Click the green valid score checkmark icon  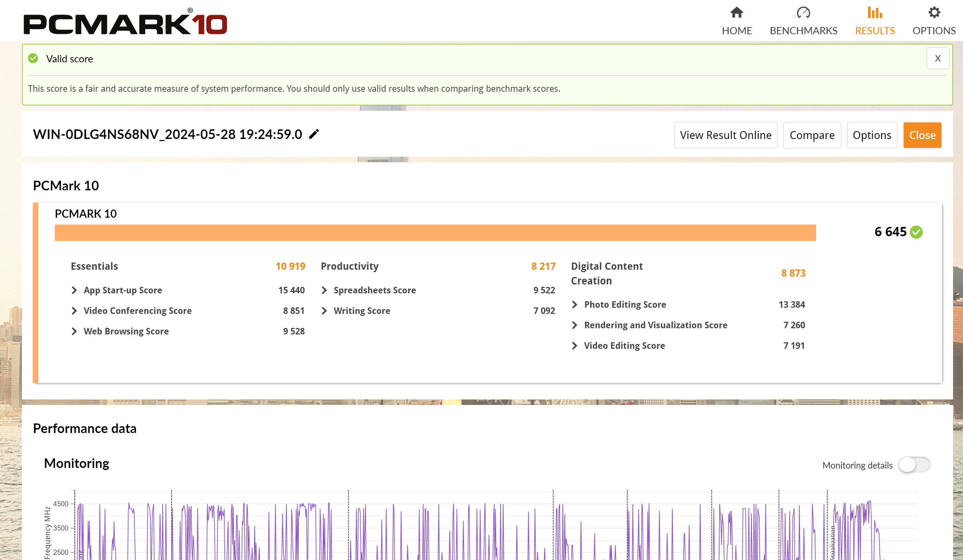(x=33, y=59)
